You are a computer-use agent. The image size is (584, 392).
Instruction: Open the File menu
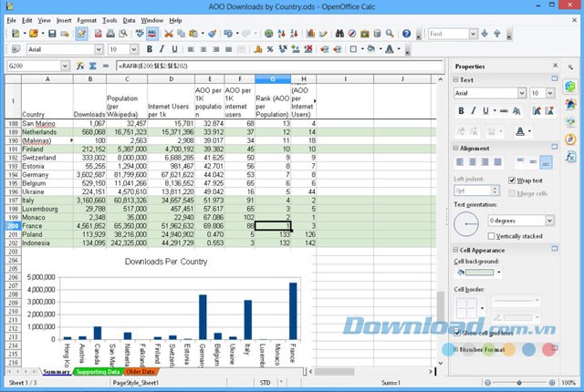pyautogui.click(x=12, y=20)
